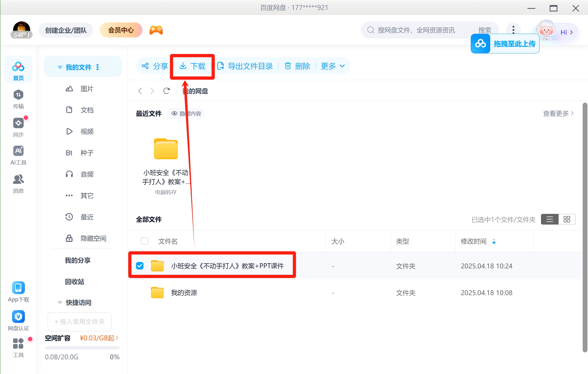588x374 pixels.
Task: Open the 消息 messages section
Action: tap(18, 184)
